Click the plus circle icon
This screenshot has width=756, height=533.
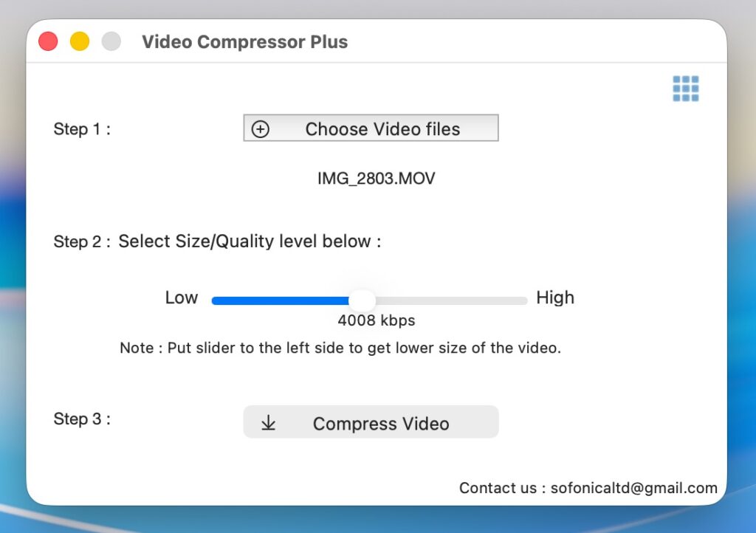coord(261,129)
